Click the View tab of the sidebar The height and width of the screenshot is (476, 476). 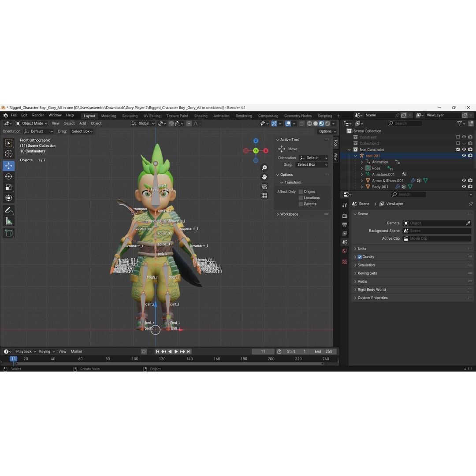pyautogui.click(x=335, y=156)
